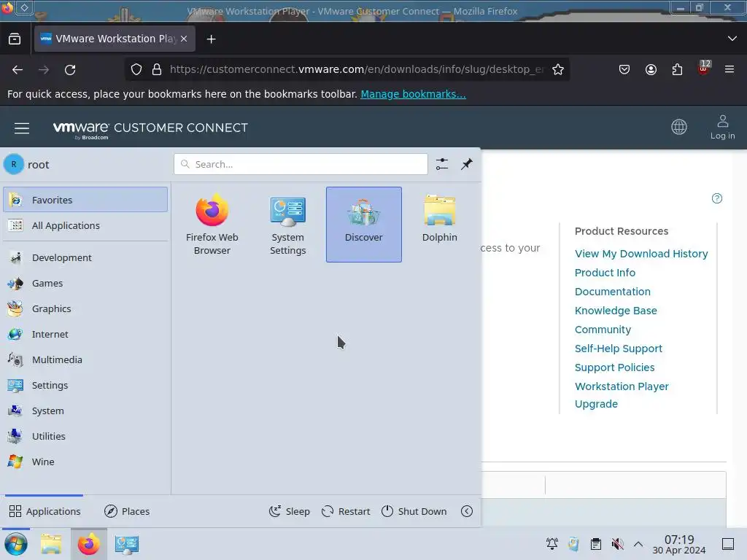
Task: Launch Dolphin file manager from Favorites
Action: coord(439,225)
